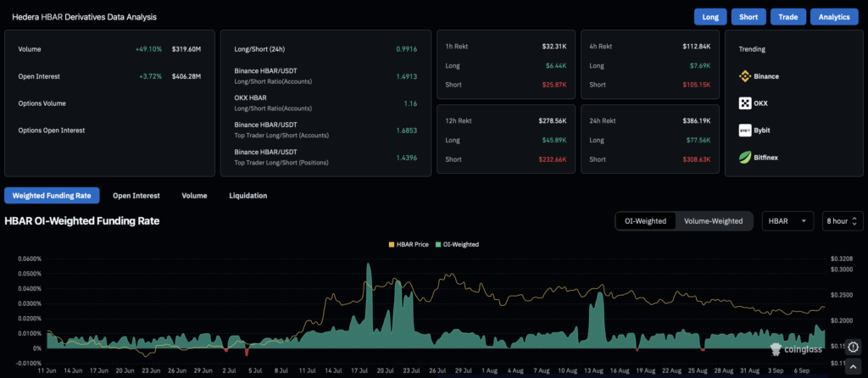Open the Analytics button
This screenshot has height=378, width=868.
click(x=834, y=17)
